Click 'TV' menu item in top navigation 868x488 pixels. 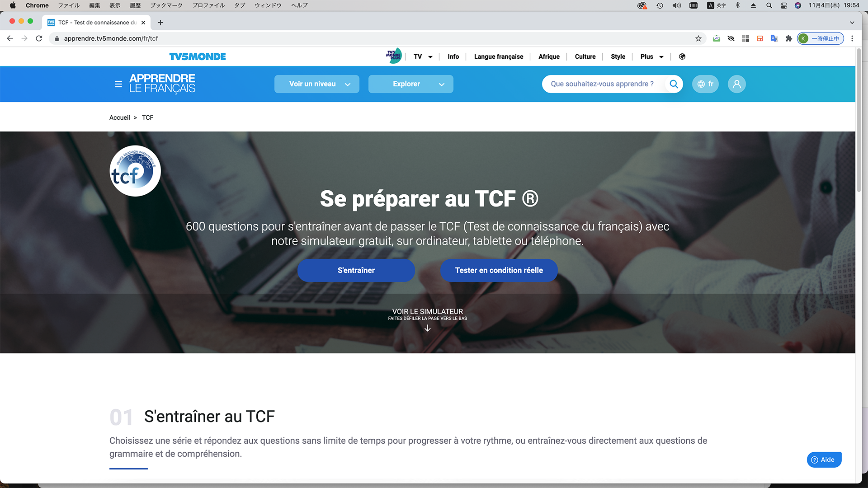coord(417,56)
